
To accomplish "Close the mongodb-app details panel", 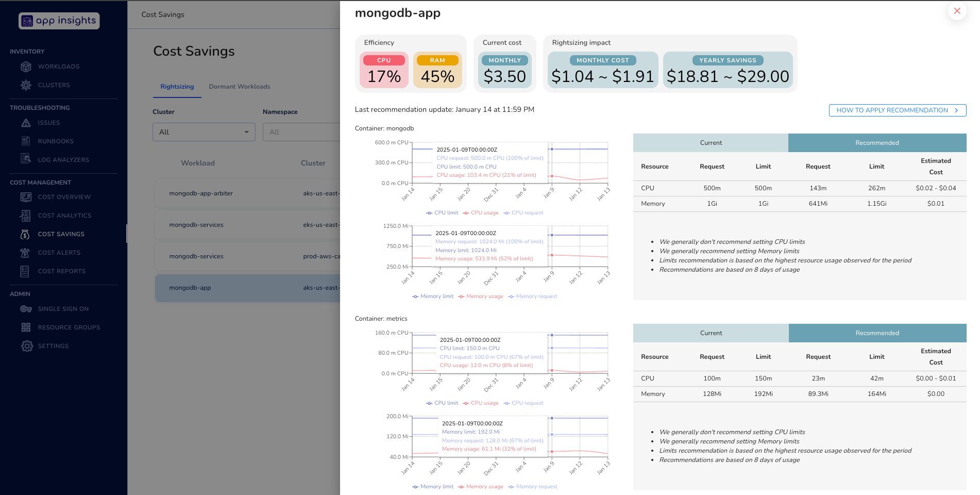I will pos(957,11).
